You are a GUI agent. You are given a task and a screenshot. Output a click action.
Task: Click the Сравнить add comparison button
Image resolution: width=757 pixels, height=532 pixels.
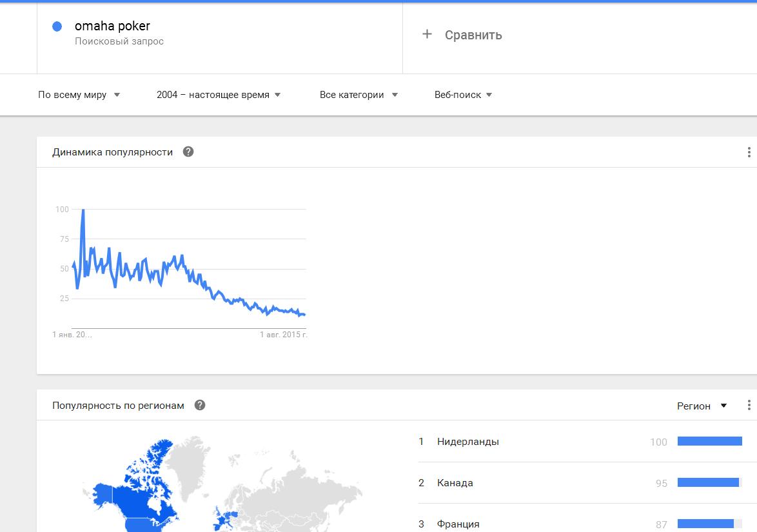point(462,35)
